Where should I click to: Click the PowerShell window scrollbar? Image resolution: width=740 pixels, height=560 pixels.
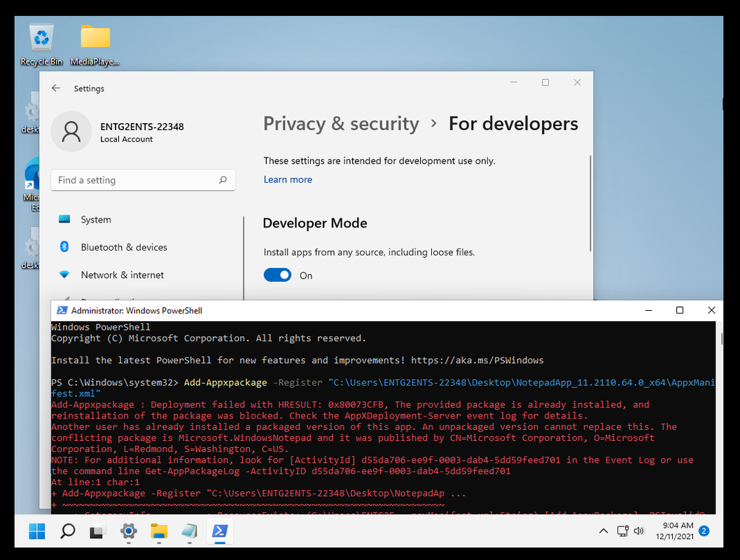tap(720, 338)
